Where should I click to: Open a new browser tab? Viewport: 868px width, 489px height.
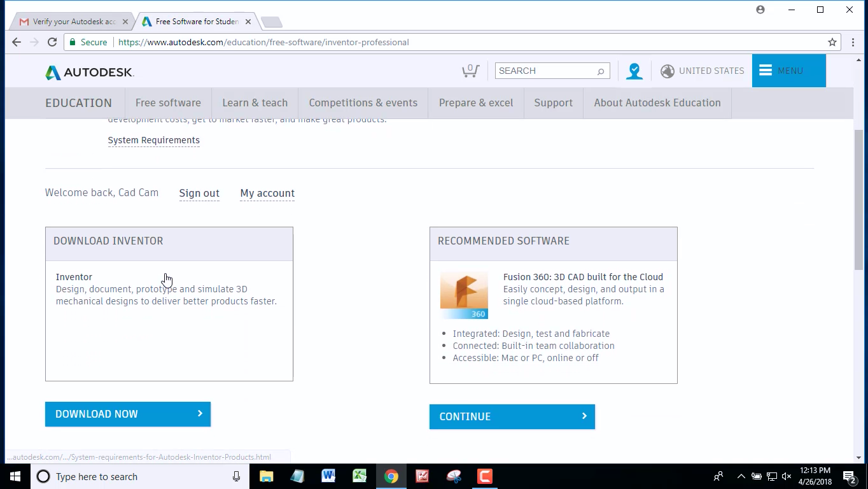tap(272, 22)
